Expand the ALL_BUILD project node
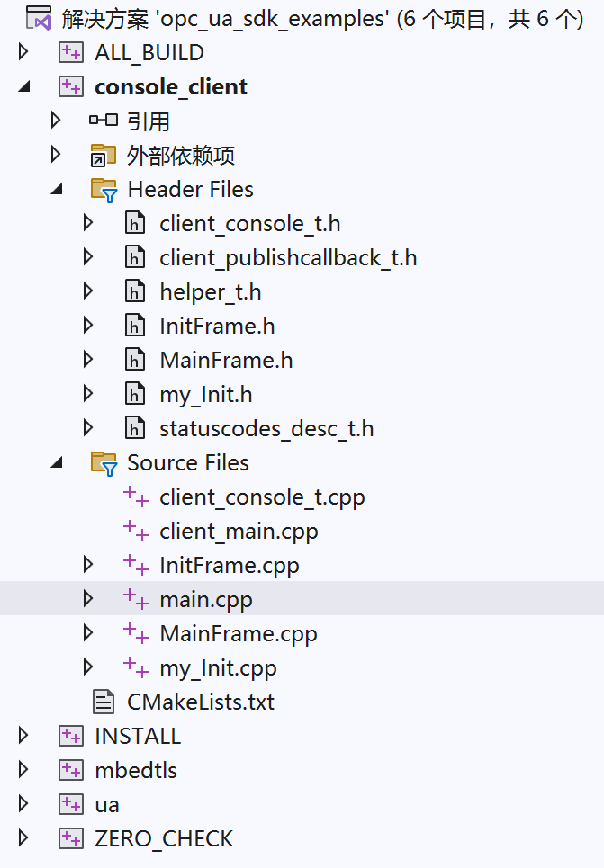This screenshot has height=868, width=604. pos(23,52)
